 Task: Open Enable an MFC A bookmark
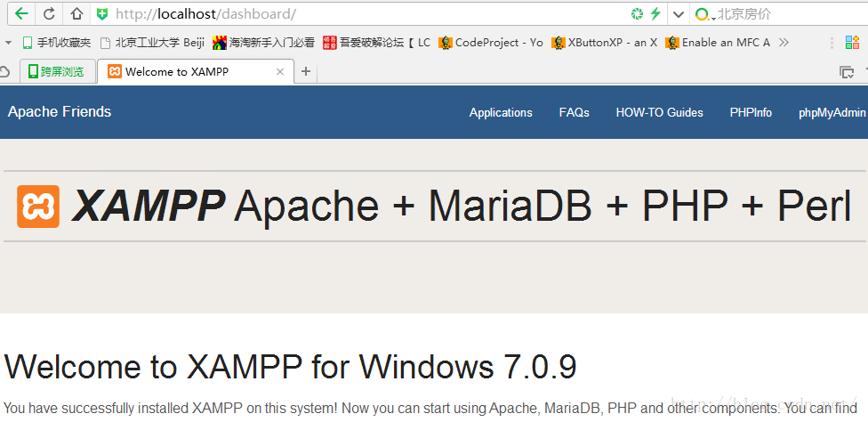click(718, 42)
